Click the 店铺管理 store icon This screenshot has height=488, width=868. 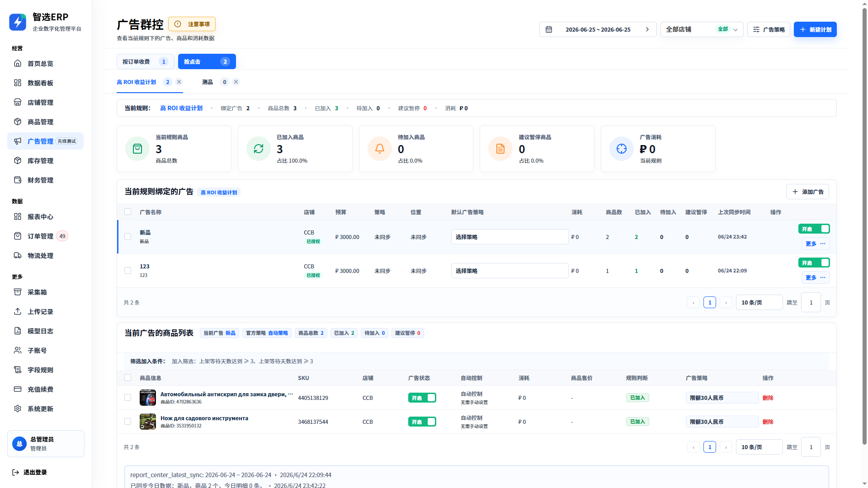pos(18,102)
